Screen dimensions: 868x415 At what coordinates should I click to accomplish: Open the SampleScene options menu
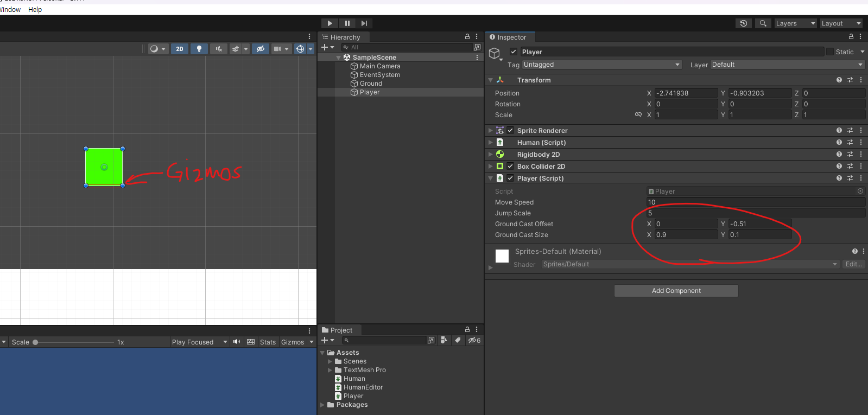click(x=477, y=58)
